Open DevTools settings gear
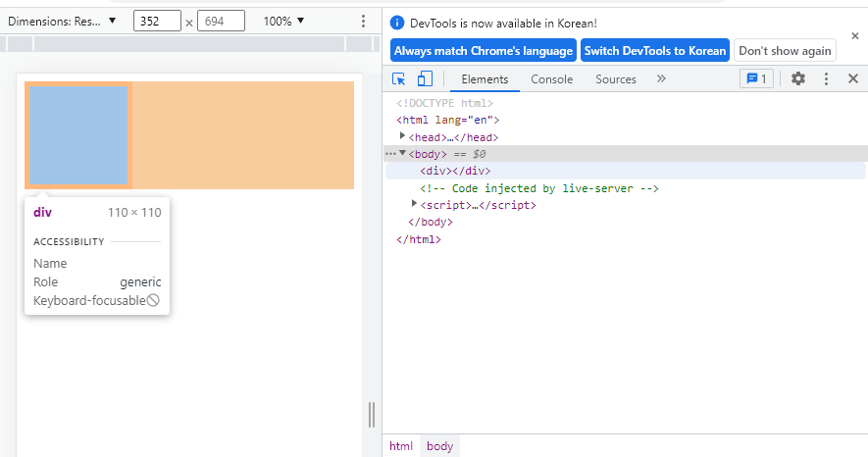Screen dimensions: 868x457 point(797,78)
